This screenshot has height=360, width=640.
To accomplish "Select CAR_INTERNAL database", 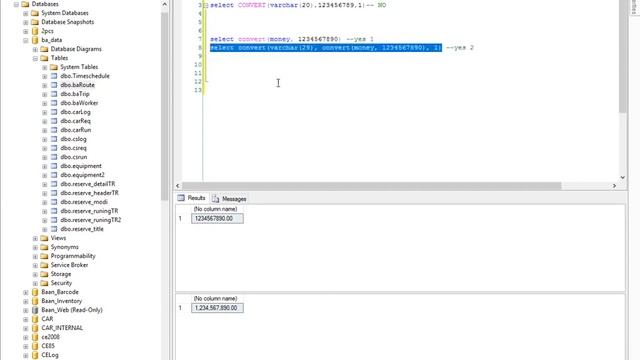I will coord(62,328).
